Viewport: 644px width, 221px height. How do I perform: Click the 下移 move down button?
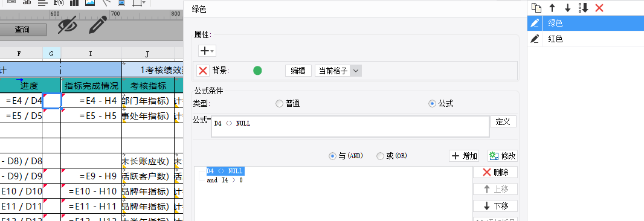[495, 207]
